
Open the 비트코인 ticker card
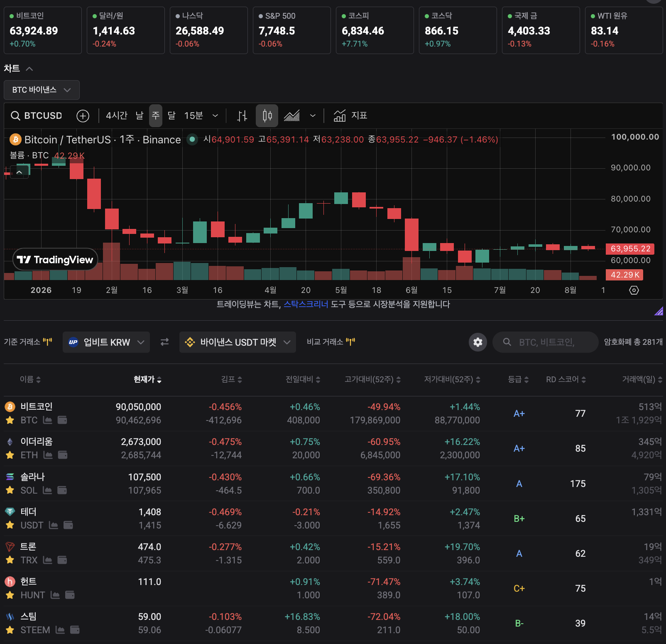pos(43,30)
